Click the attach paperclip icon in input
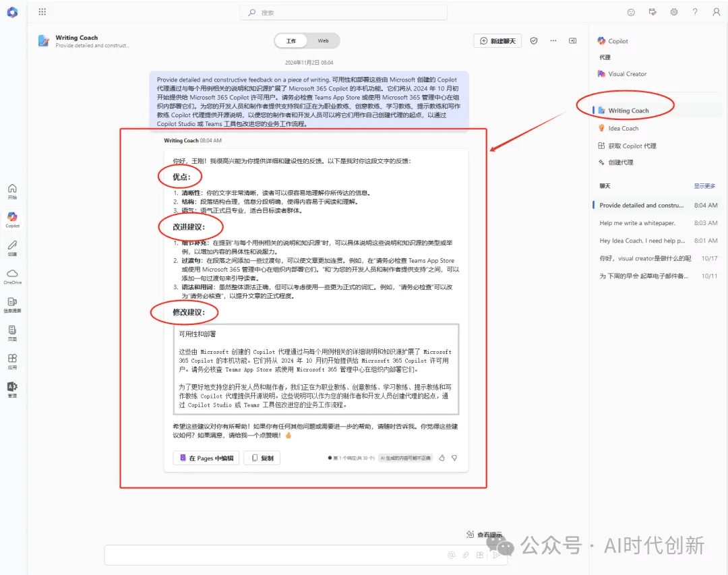 (465, 555)
